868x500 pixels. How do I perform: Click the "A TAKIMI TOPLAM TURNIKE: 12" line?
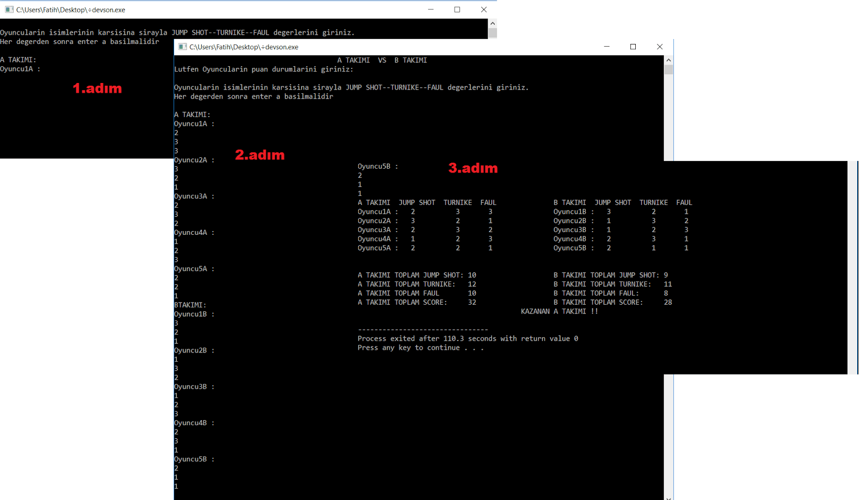pos(417,284)
